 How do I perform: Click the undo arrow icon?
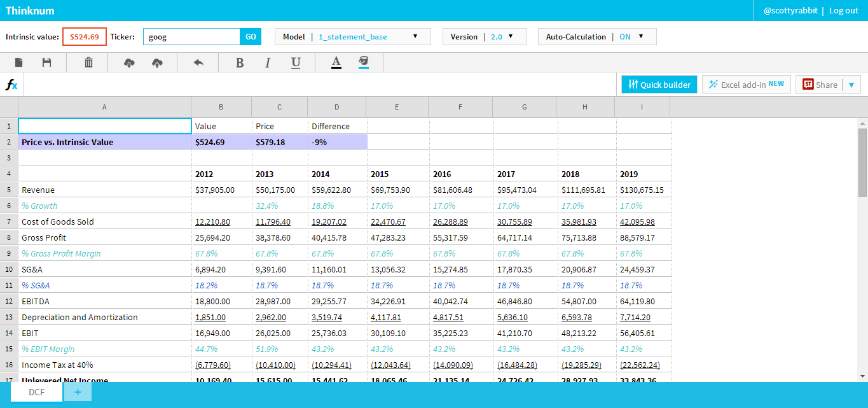tap(198, 62)
